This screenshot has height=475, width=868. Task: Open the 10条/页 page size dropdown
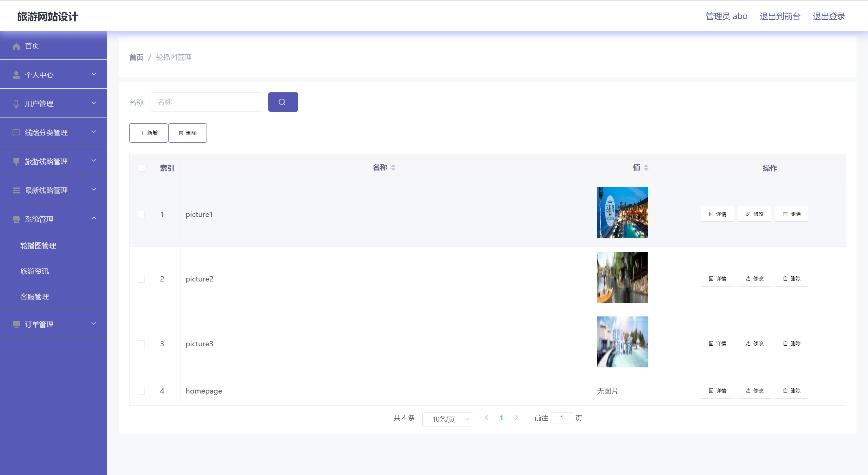(447, 419)
